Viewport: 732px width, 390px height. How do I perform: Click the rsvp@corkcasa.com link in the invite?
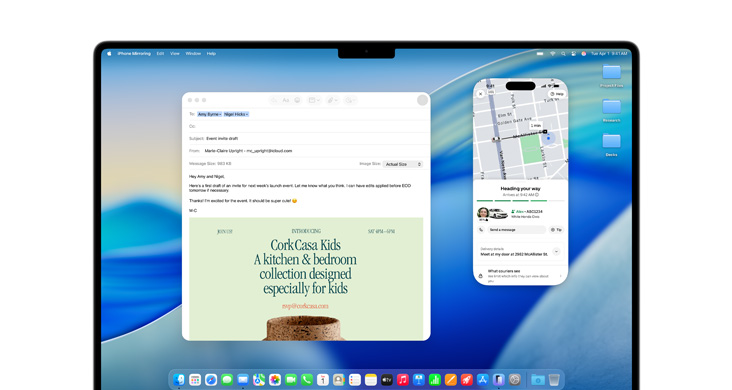(x=305, y=306)
